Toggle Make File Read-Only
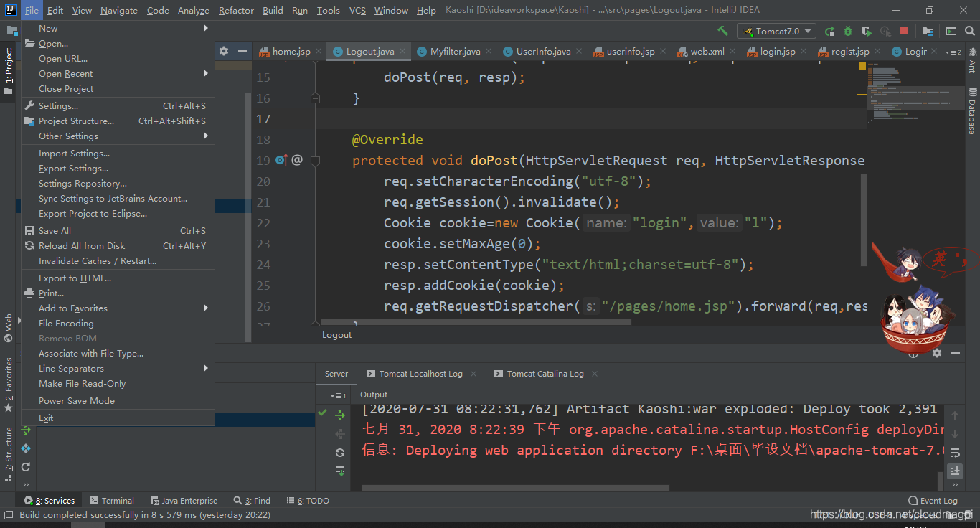The height and width of the screenshot is (528, 980). click(x=118, y=383)
